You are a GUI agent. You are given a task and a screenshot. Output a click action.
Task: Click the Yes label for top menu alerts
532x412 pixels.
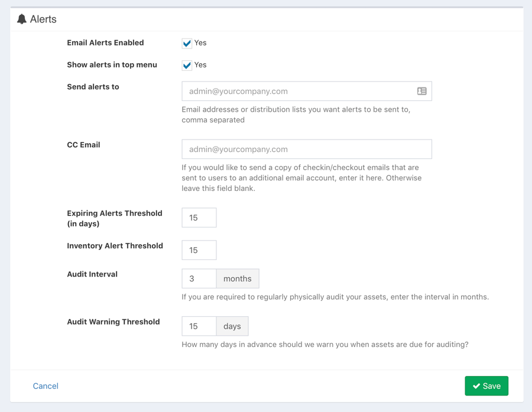[200, 65]
